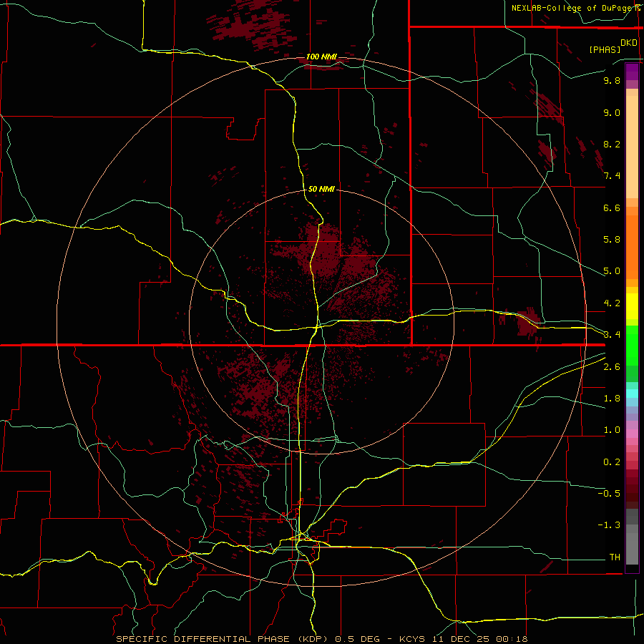Viewport: 644px width, 644px height.
Task: Click the 0.5 DEG elevation text
Action: point(358,639)
